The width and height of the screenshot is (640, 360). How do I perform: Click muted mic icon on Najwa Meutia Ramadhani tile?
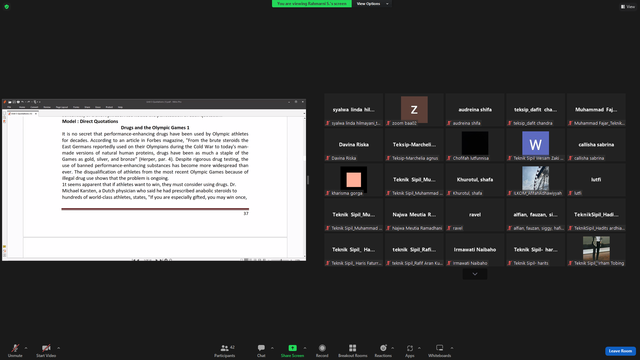[389, 228]
